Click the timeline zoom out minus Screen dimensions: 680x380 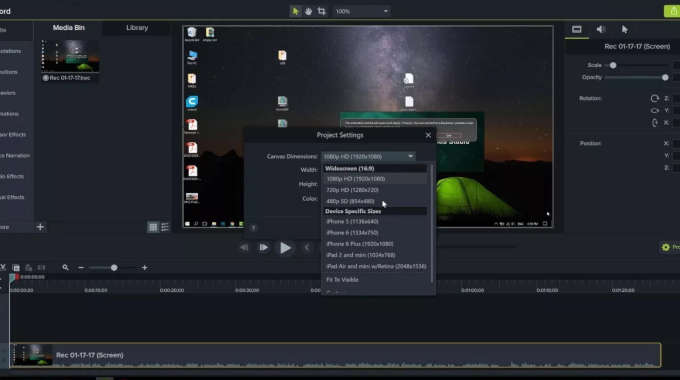click(81, 268)
